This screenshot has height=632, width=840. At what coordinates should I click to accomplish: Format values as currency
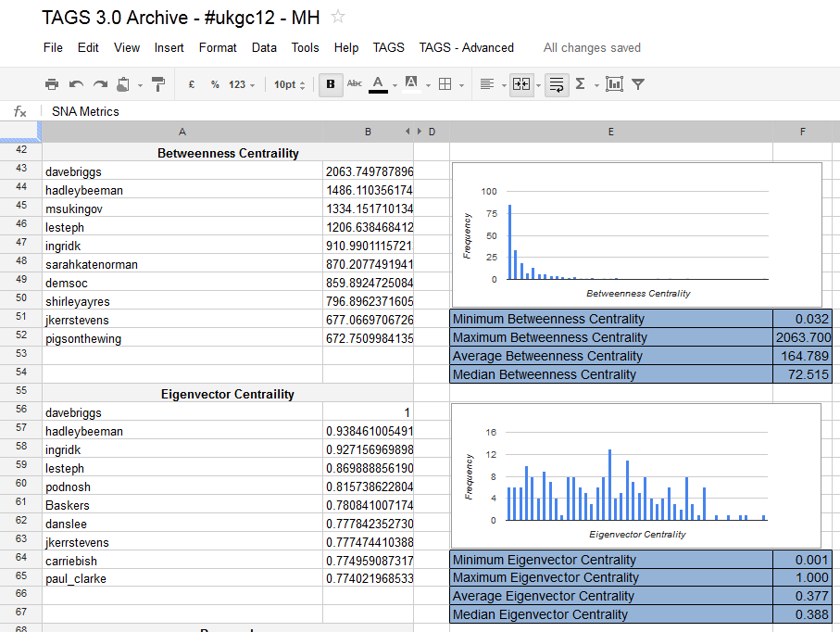[x=191, y=83]
